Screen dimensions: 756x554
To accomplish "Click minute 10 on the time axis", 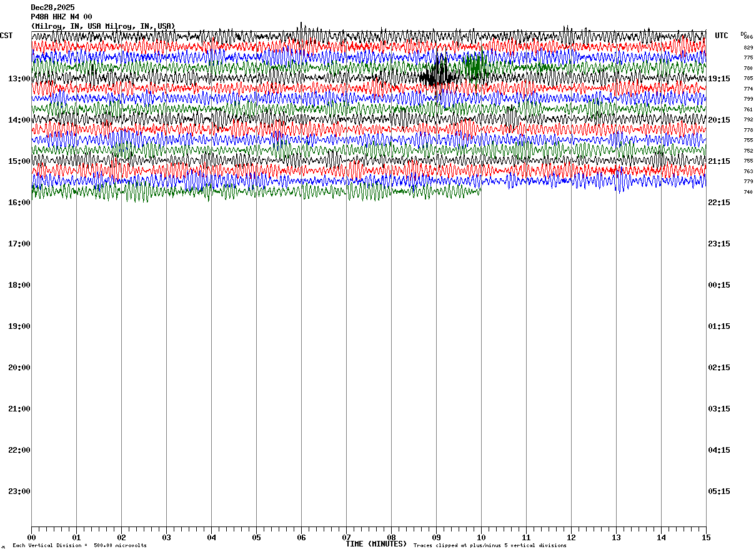I will [481, 537].
